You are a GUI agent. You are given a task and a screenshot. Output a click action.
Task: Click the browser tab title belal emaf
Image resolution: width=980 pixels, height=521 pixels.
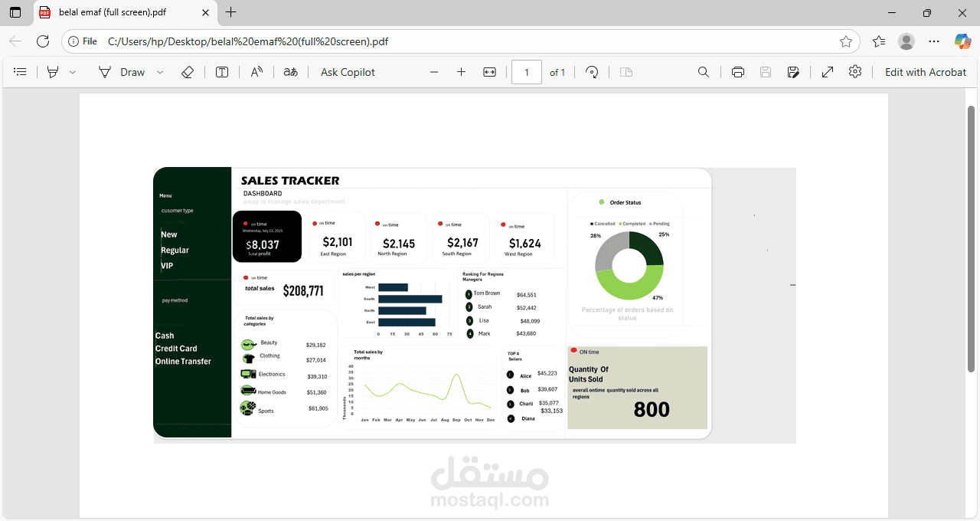[x=113, y=12]
